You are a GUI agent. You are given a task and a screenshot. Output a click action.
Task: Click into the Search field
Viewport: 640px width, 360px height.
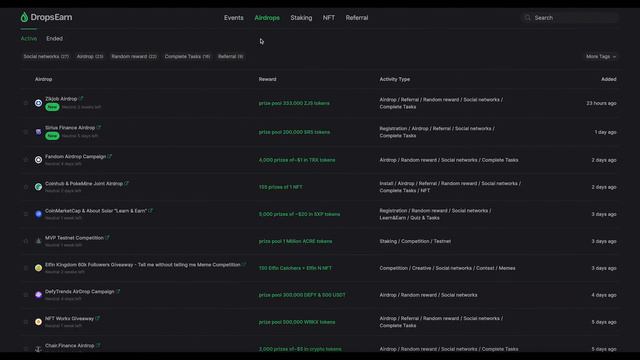coord(571,18)
